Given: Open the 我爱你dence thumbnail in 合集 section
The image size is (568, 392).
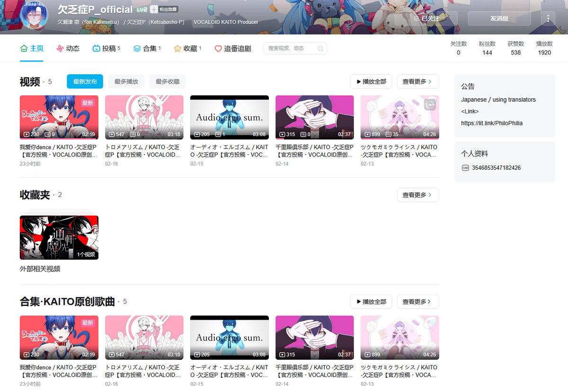Looking at the screenshot, I should click(59, 338).
